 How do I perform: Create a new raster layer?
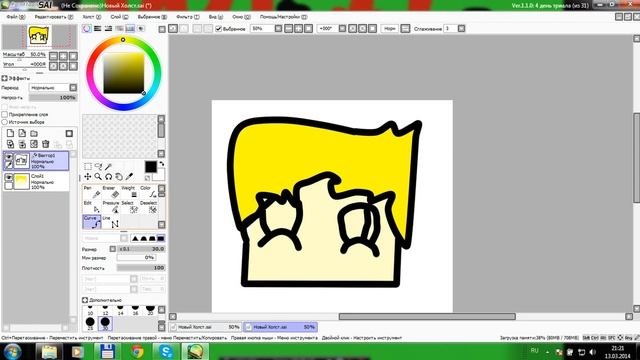click(10, 133)
